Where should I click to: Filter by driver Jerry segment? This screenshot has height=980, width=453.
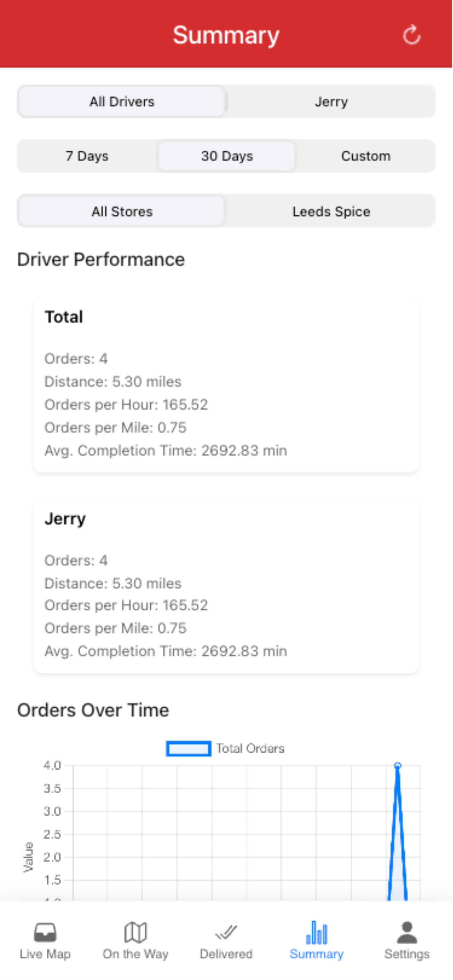point(331,102)
